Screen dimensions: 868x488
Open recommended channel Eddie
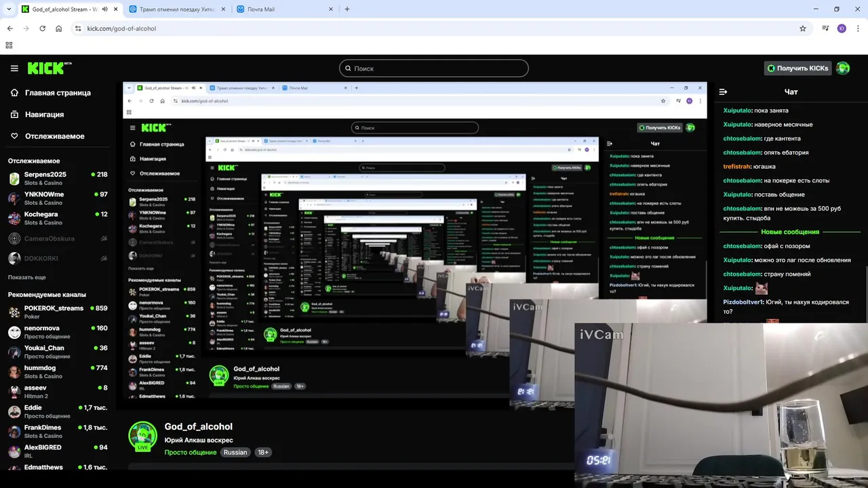58,411
